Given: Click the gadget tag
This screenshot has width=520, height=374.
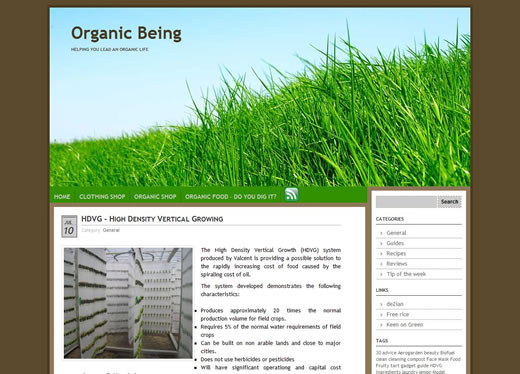Looking at the screenshot, I should 408,366.
